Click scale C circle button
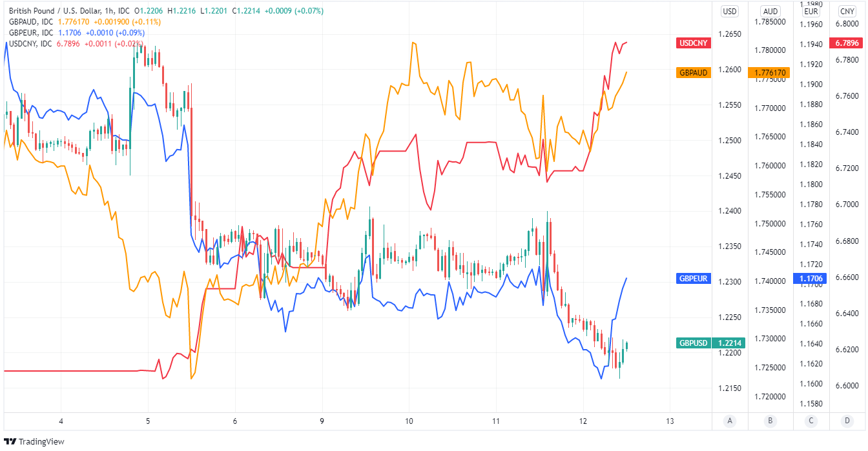 (811, 421)
